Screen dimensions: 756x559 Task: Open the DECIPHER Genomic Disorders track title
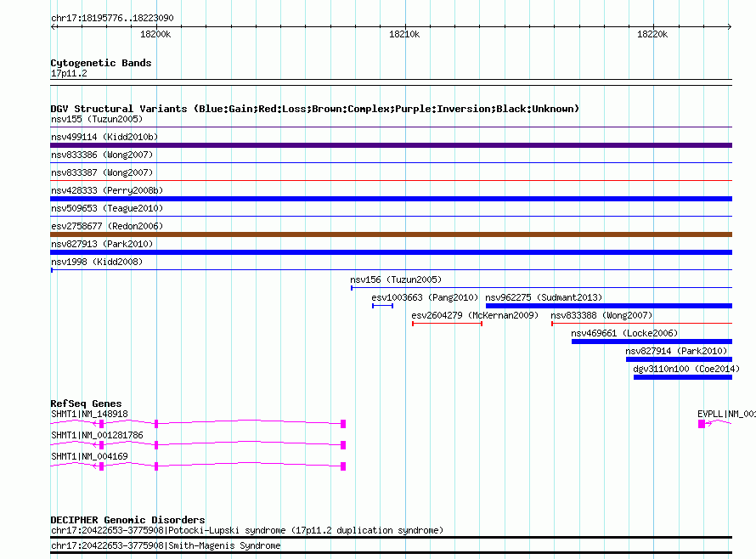point(127,520)
